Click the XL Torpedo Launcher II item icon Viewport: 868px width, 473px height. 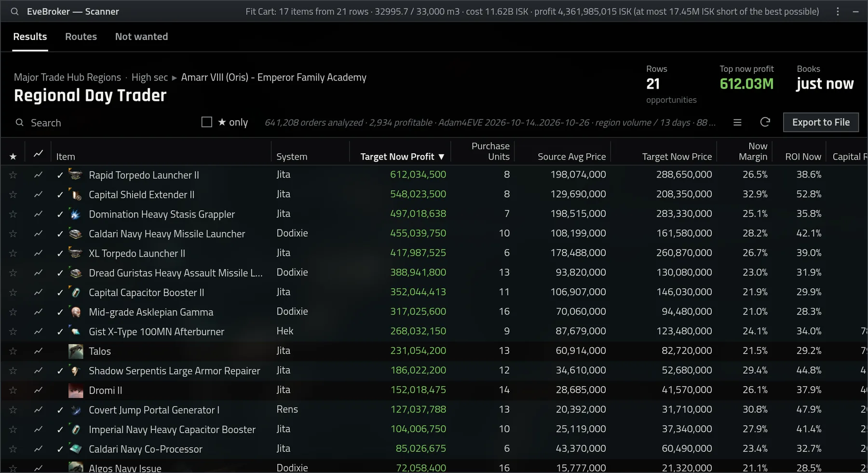[x=76, y=253]
